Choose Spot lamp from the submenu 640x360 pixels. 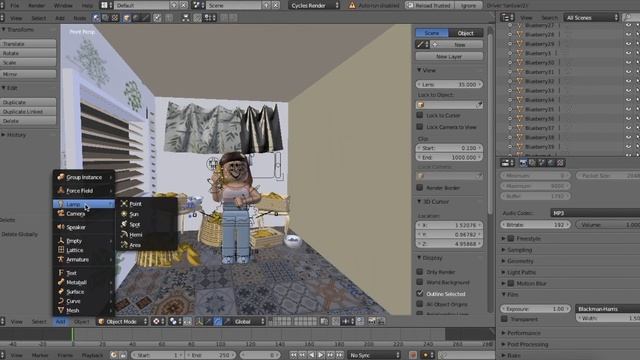pos(147,224)
